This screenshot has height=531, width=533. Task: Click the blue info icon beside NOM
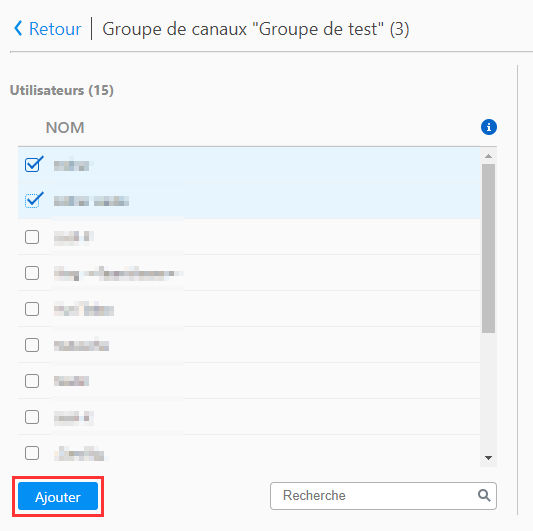point(488,127)
